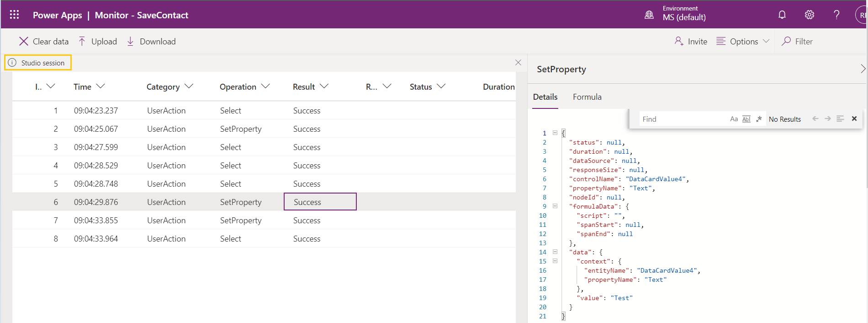The image size is (868, 323).
Task: Collapse the SetProperty details panel
Action: click(863, 69)
